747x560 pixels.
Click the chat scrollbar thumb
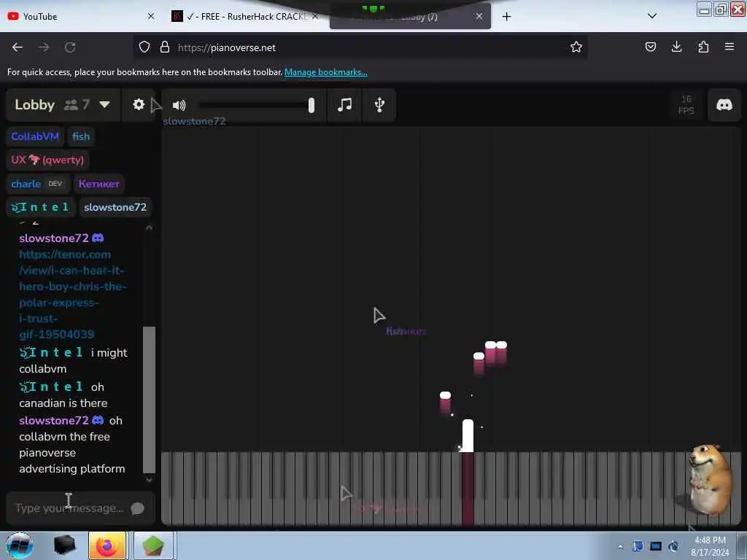149,400
